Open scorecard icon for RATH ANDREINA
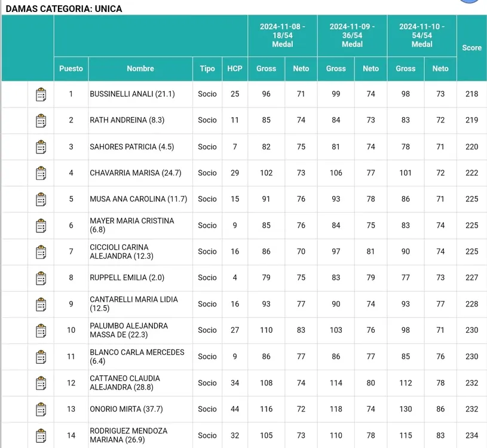 41,121
